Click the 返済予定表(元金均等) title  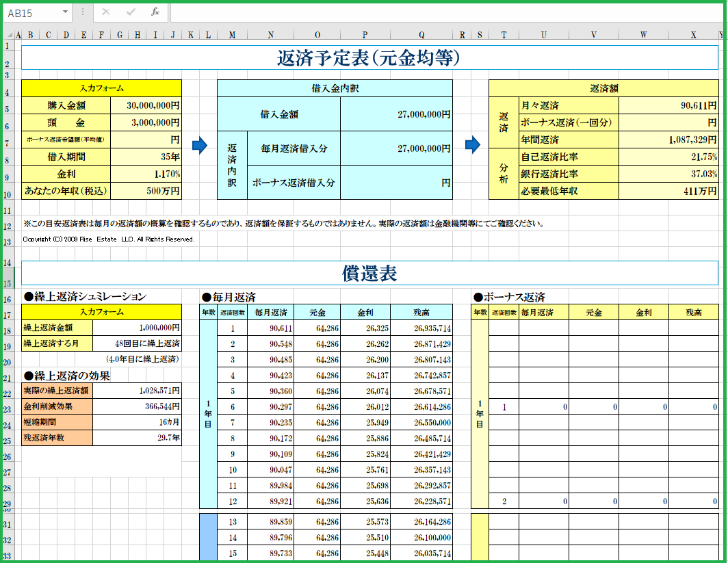369,58
